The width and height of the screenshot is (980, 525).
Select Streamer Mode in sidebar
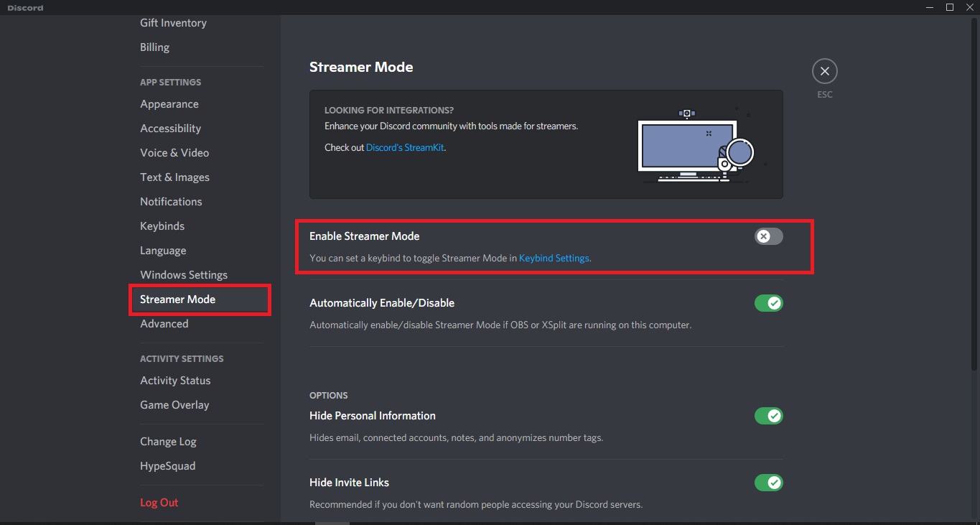199,299
